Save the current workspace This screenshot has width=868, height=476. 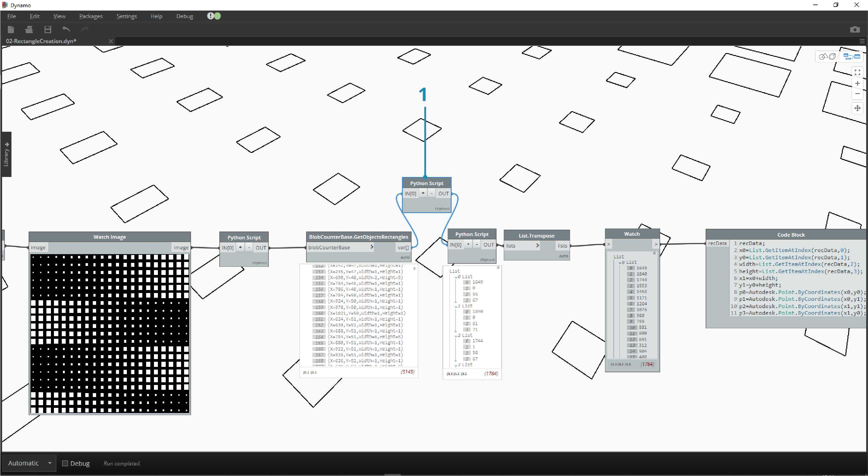pyautogui.click(x=48, y=30)
